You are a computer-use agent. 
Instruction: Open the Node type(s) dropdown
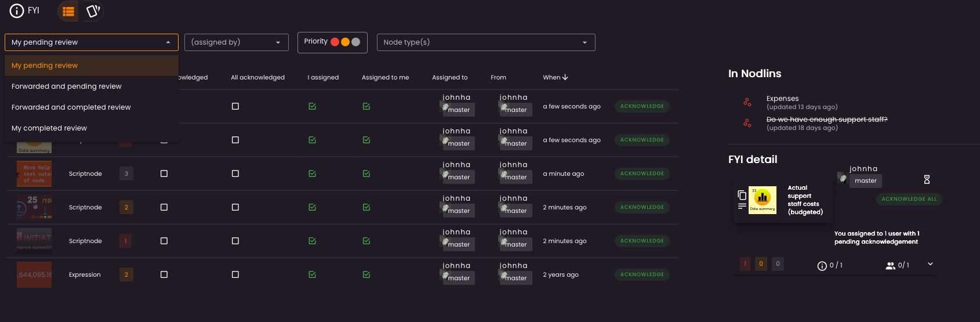(x=485, y=42)
